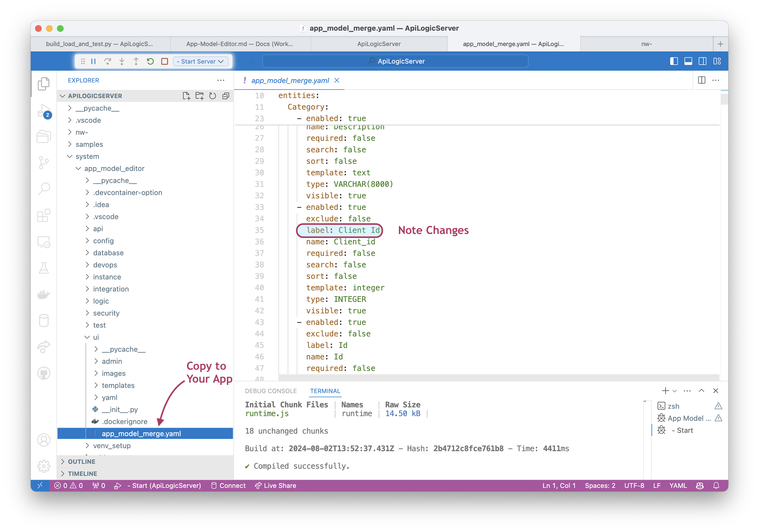Image resolution: width=759 pixels, height=532 pixels.
Task: Open the Extensions view icon
Action: coord(44,215)
